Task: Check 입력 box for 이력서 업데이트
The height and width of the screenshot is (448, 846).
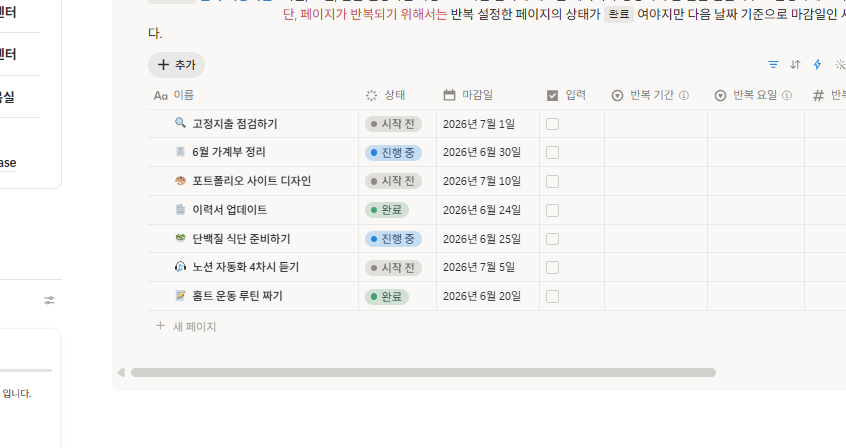Action: [x=552, y=211]
